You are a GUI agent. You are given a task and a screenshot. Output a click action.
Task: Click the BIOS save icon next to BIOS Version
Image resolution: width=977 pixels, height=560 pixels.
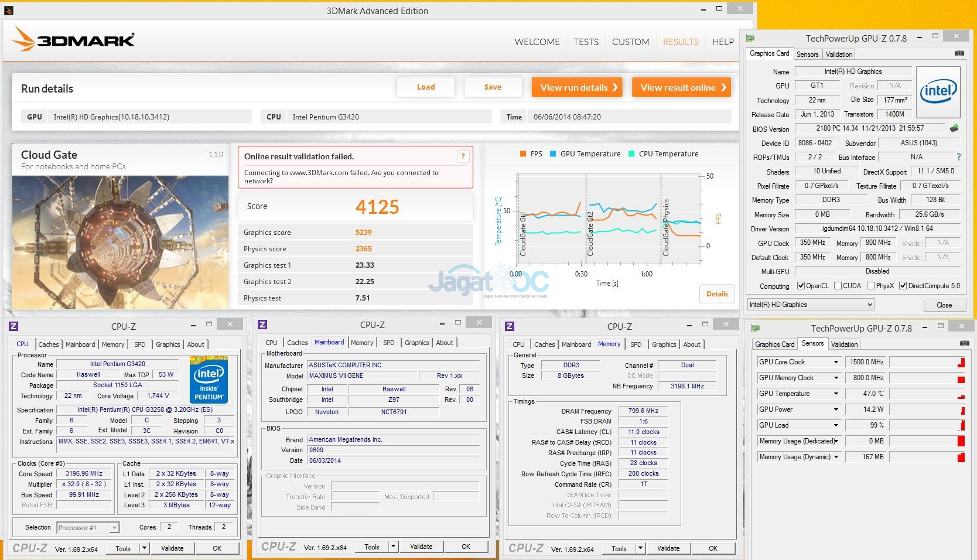954,128
